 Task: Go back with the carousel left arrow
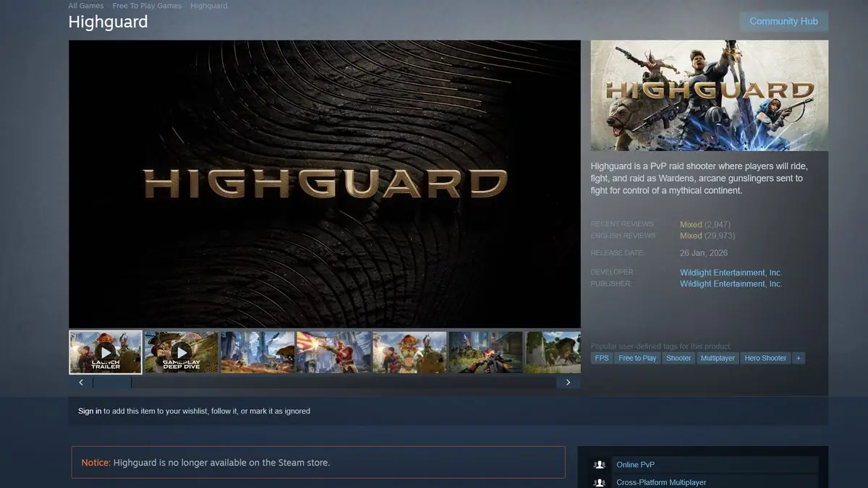(81, 382)
